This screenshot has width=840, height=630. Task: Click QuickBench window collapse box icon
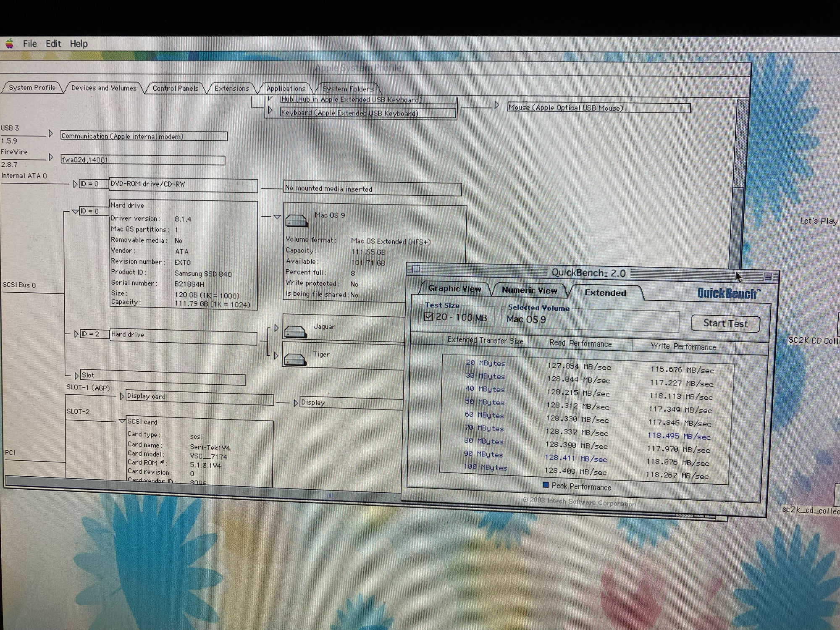tap(768, 277)
